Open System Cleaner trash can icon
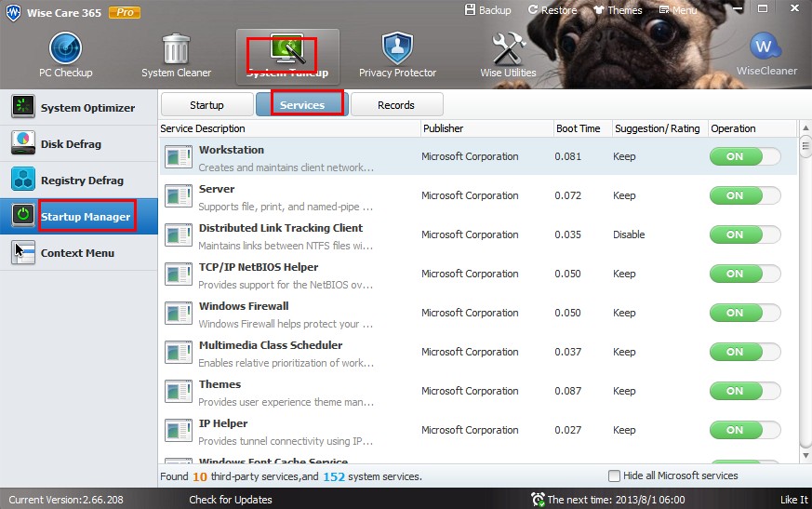Viewport: 812px width, 509px height. (x=176, y=48)
